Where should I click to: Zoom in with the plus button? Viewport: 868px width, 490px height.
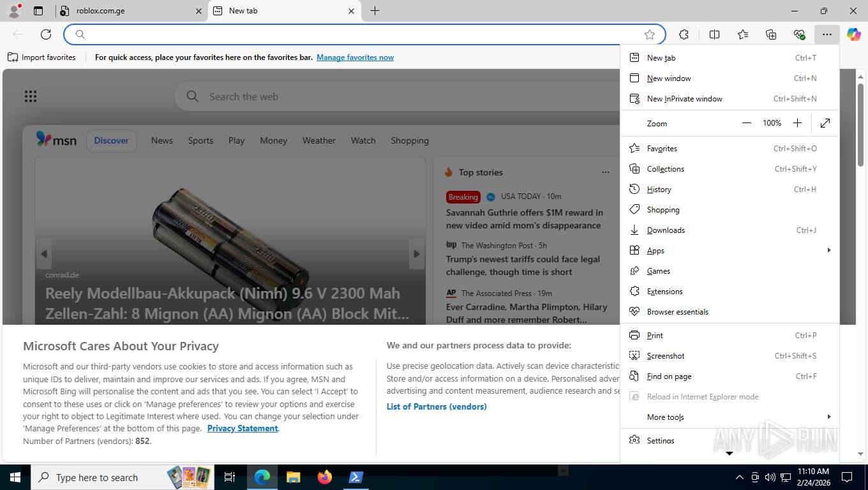point(797,123)
